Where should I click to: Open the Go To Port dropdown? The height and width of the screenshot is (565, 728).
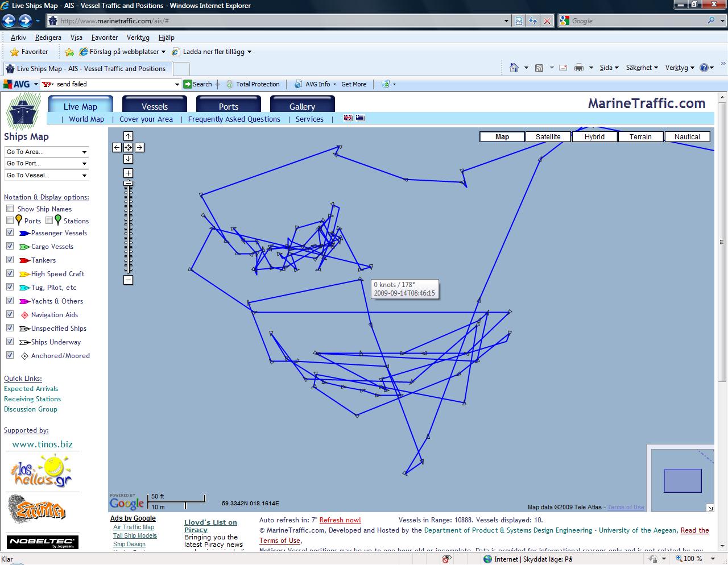click(47, 163)
